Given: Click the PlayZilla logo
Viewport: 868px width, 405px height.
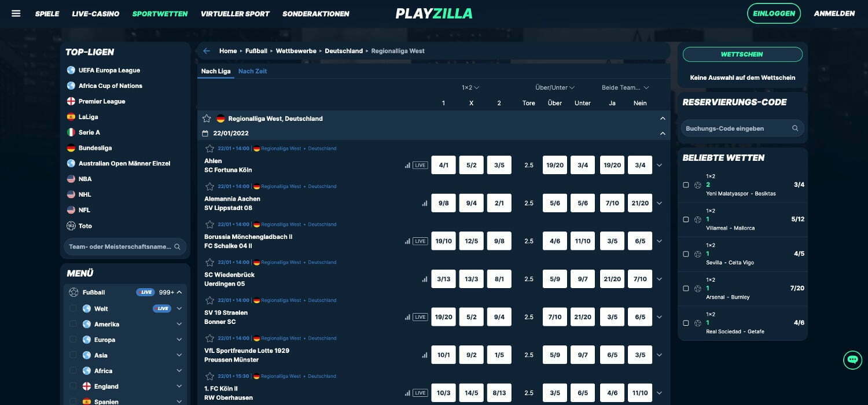Looking at the screenshot, I should coord(434,13).
